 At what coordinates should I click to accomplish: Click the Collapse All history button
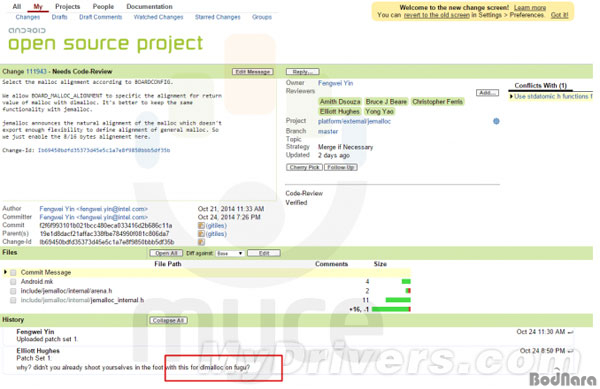[168, 320]
